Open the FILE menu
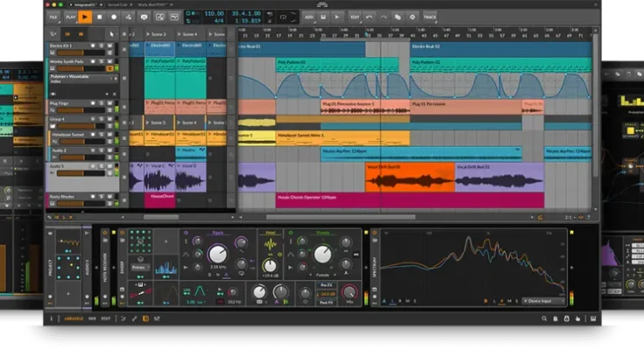644x350 pixels. point(53,17)
